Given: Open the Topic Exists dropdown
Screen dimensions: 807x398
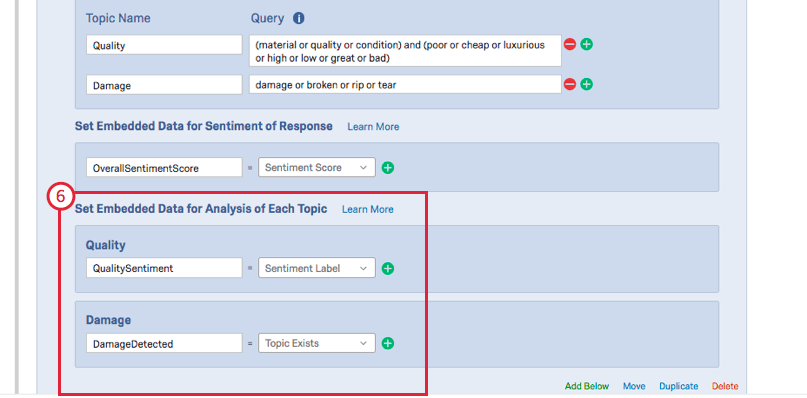Looking at the screenshot, I should [x=317, y=343].
